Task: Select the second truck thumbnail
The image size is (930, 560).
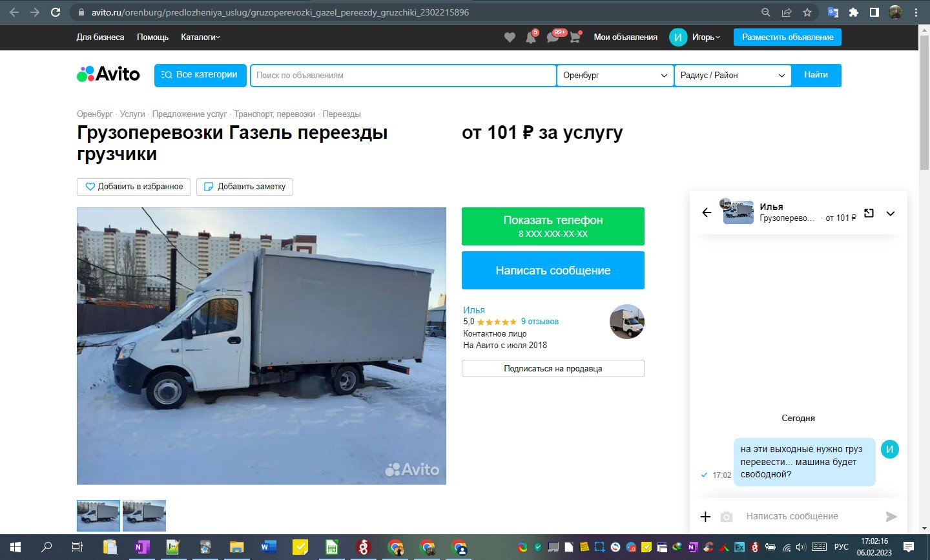Action: (x=144, y=515)
